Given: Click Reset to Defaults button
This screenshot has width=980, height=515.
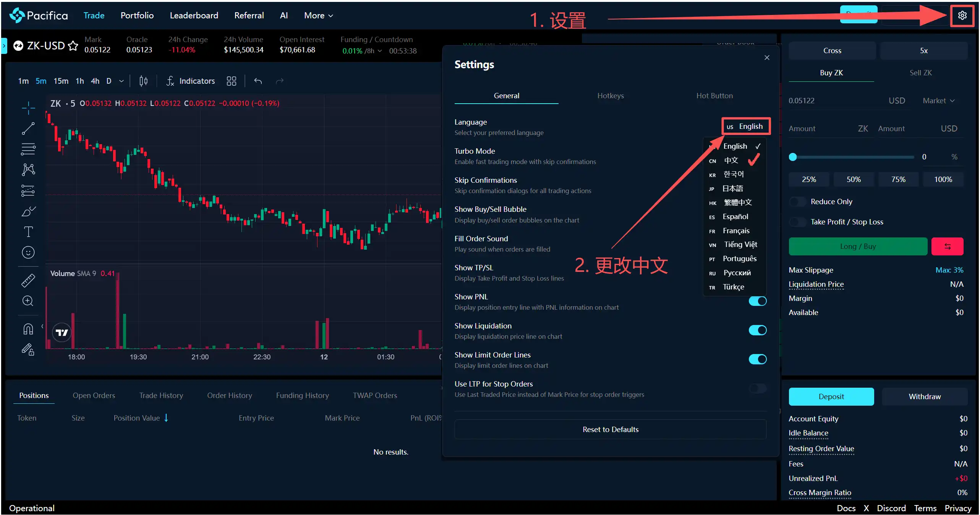Looking at the screenshot, I should (x=610, y=429).
